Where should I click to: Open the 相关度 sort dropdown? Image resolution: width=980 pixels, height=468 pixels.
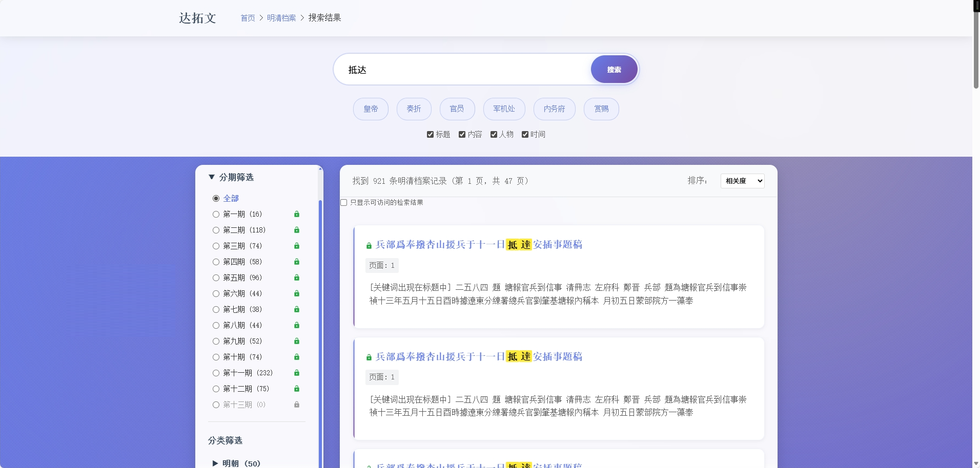(742, 181)
